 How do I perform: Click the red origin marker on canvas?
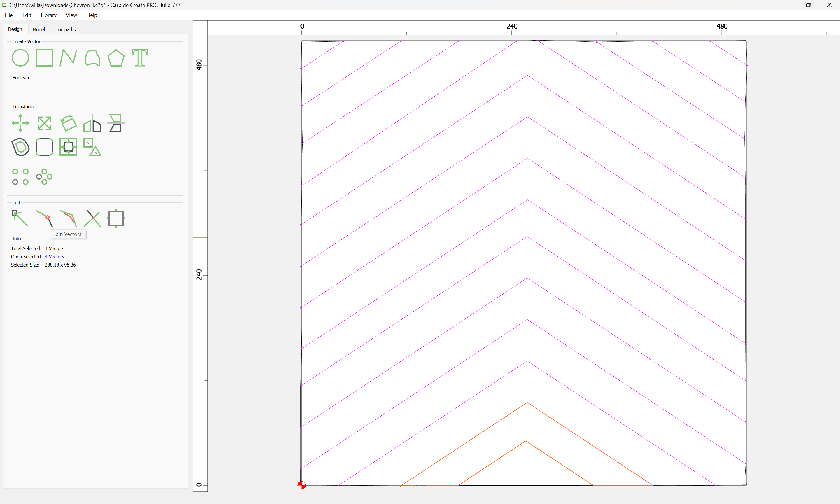302,485
